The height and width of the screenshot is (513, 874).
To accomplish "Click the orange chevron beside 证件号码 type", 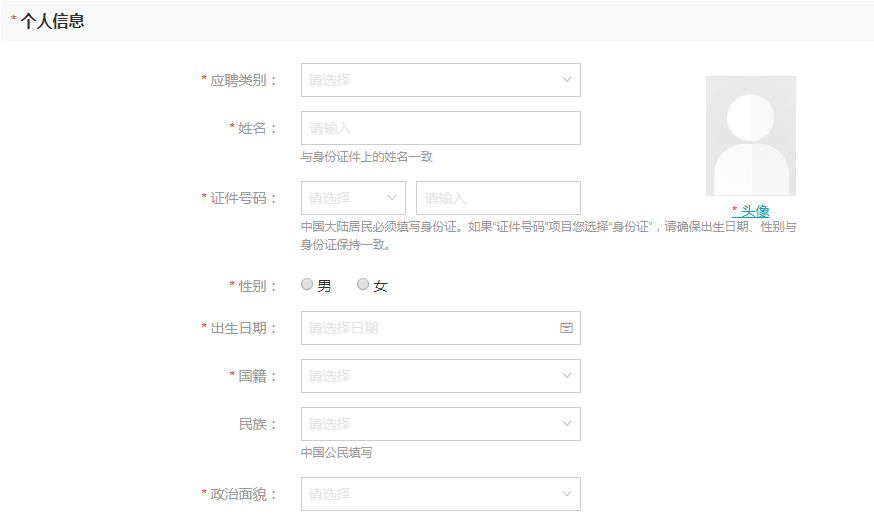I will tap(391, 198).
